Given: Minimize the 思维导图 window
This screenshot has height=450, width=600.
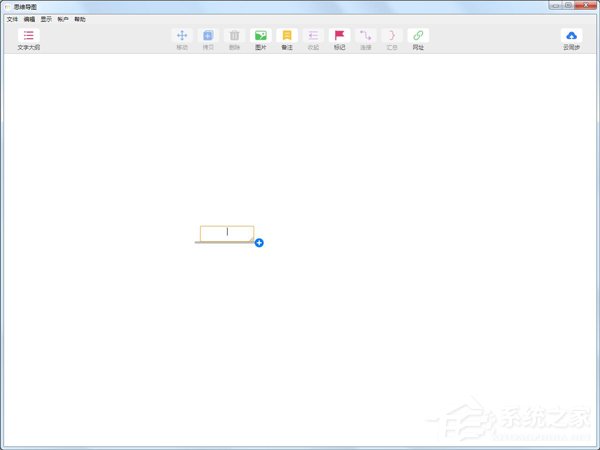Looking at the screenshot, I should click(555, 5).
